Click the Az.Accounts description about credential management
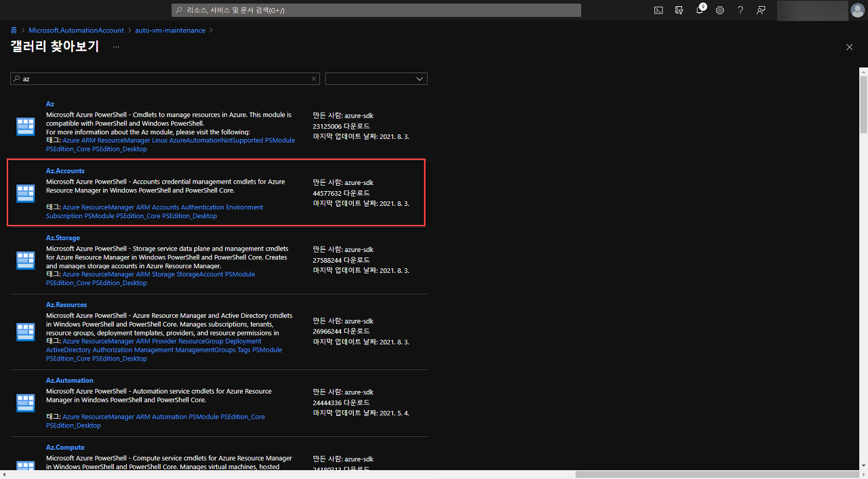 coord(165,186)
